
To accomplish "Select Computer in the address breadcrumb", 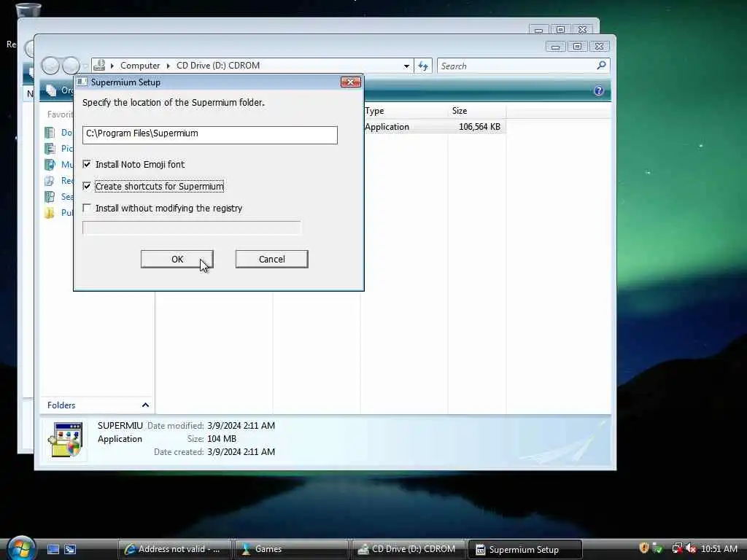I will 139,66.
